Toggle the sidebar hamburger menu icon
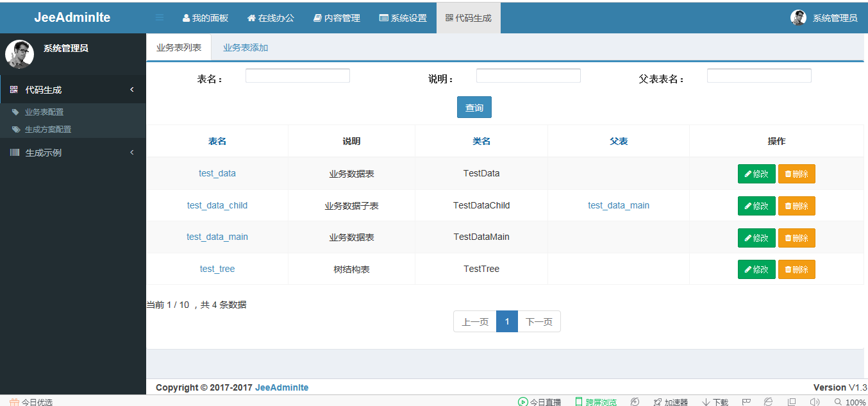The image size is (868, 406). tap(160, 18)
